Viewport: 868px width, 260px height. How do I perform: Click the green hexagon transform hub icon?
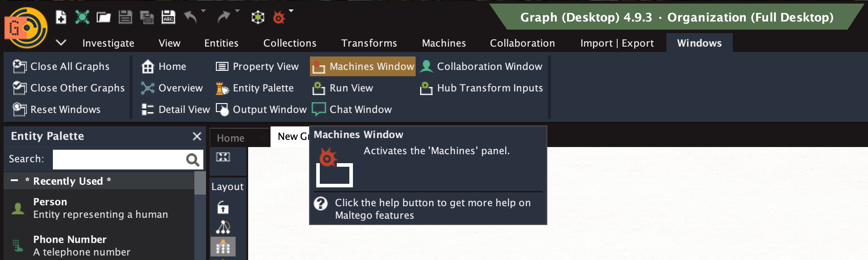pyautogui.click(x=258, y=17)
